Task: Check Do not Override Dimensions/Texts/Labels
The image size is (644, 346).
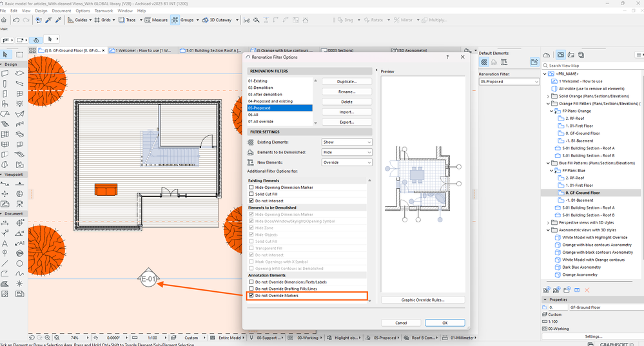Action: [x=251, y=282]
